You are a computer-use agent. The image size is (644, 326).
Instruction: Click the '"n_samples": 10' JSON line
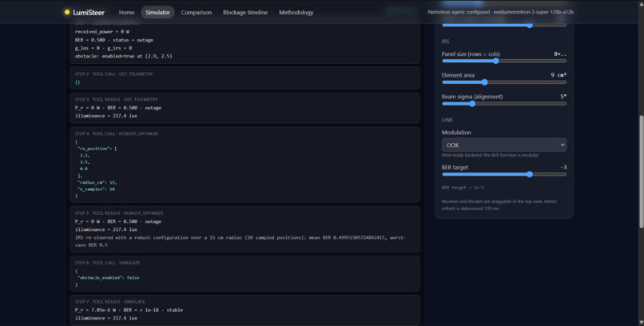point(96,189)
